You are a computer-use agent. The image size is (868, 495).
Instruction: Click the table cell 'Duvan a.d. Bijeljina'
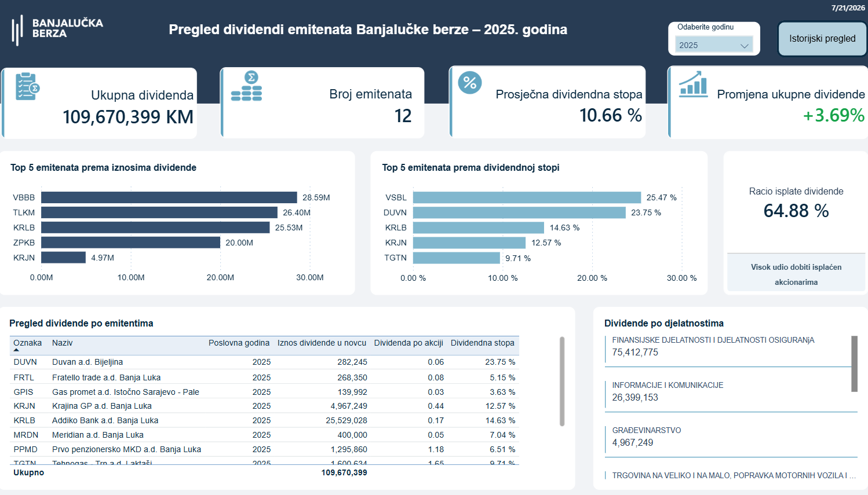(x=87, y=362)
